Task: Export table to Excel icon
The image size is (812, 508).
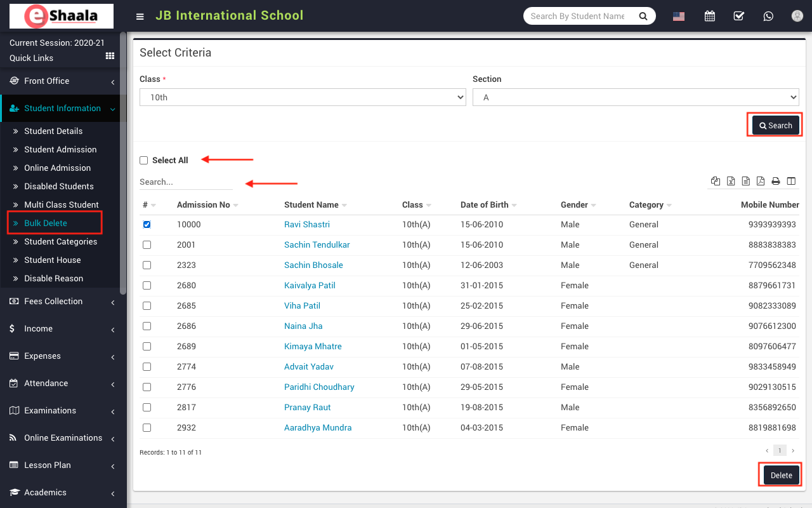Action: pos(731,181)
